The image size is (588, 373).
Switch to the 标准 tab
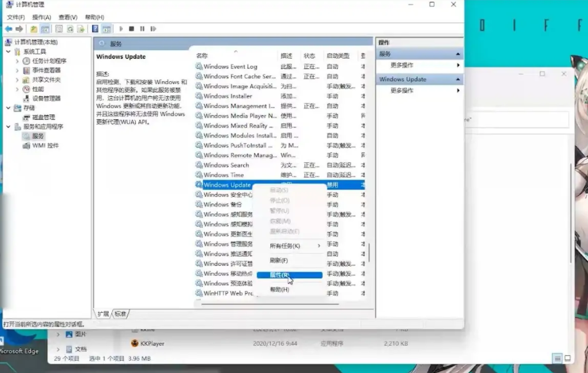pos(120,314)
